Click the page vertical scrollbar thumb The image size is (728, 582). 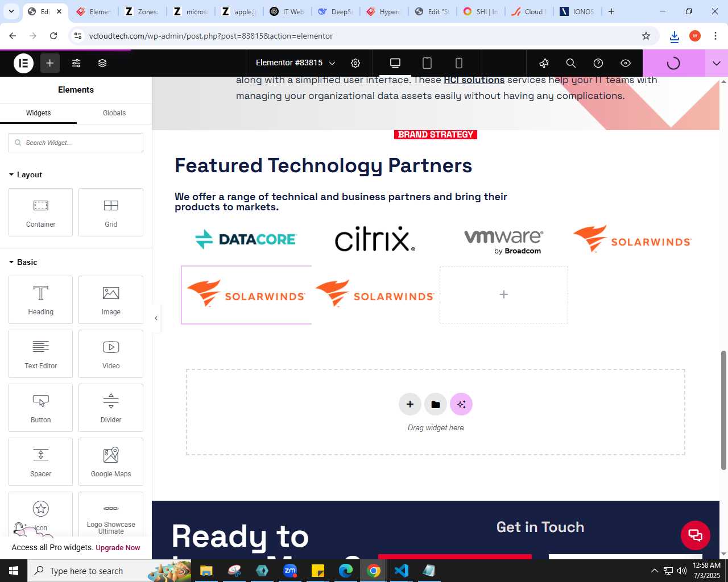point(723,410)
